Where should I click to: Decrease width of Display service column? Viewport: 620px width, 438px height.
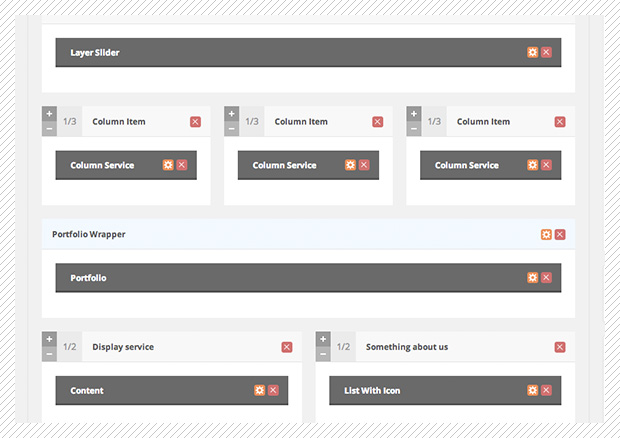(49, 354)
